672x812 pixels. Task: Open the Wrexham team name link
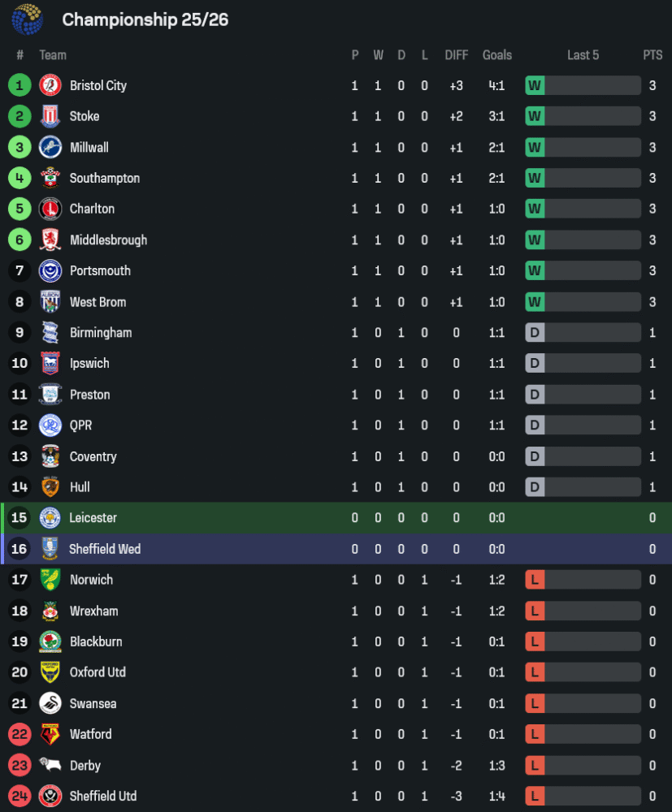click(93, 611)
